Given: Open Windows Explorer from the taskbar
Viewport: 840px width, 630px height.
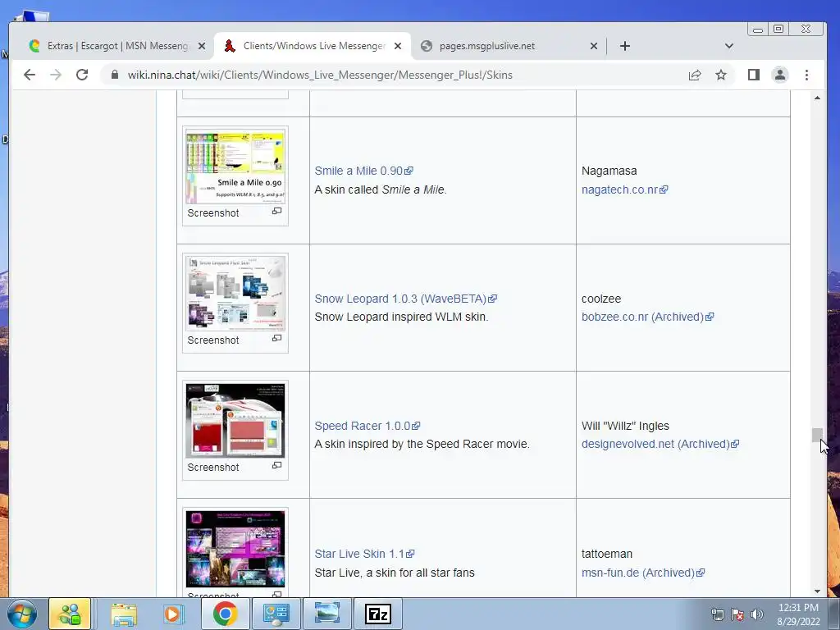Looking at the screenshot, I should pos(124,614).
